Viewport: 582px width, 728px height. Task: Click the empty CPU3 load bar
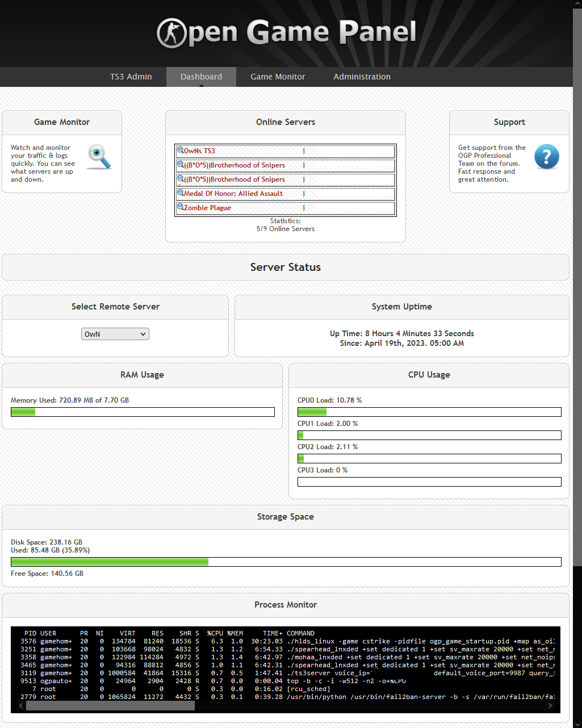429,482
